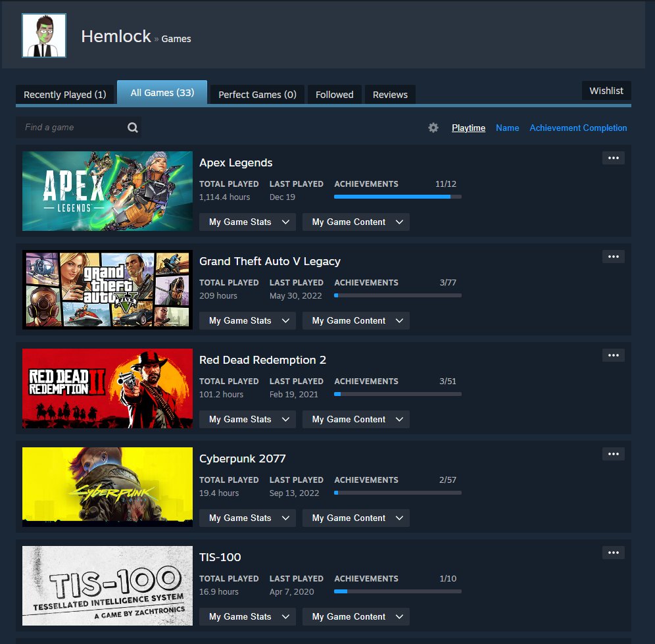The image size is (655, 644).
Task: Open the Red Dead Redemption 2 title
Action: [262, 360]
